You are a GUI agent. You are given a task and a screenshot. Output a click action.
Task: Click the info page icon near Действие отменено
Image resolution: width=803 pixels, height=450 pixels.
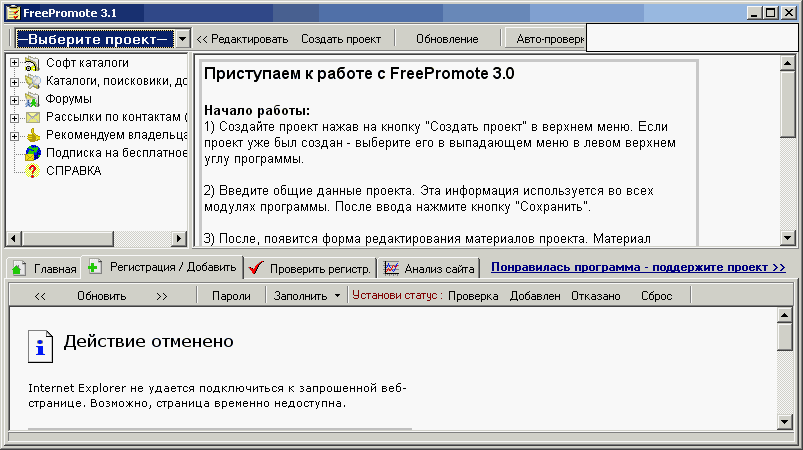pos(40,347)
